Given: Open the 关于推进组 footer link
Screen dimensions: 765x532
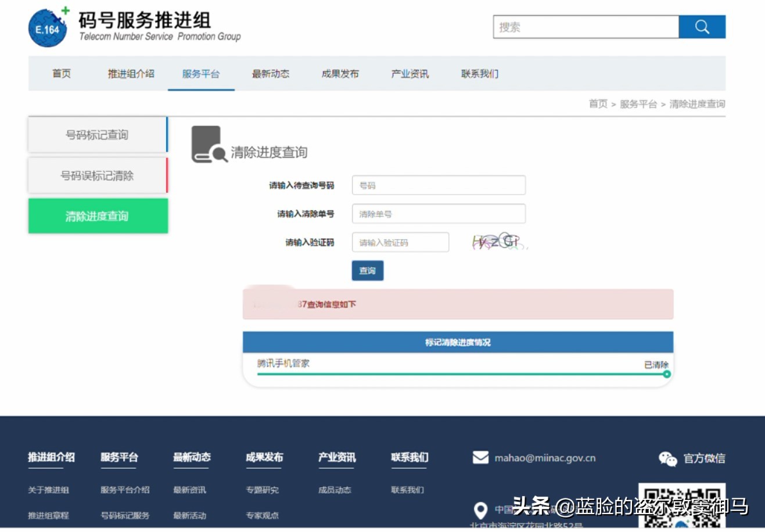Looking at the screenshot, I should point(49,490).
